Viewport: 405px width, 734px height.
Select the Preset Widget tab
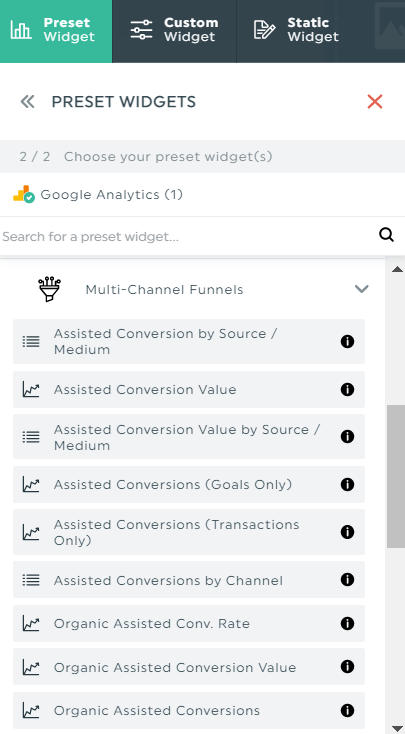tap(56, 30)
